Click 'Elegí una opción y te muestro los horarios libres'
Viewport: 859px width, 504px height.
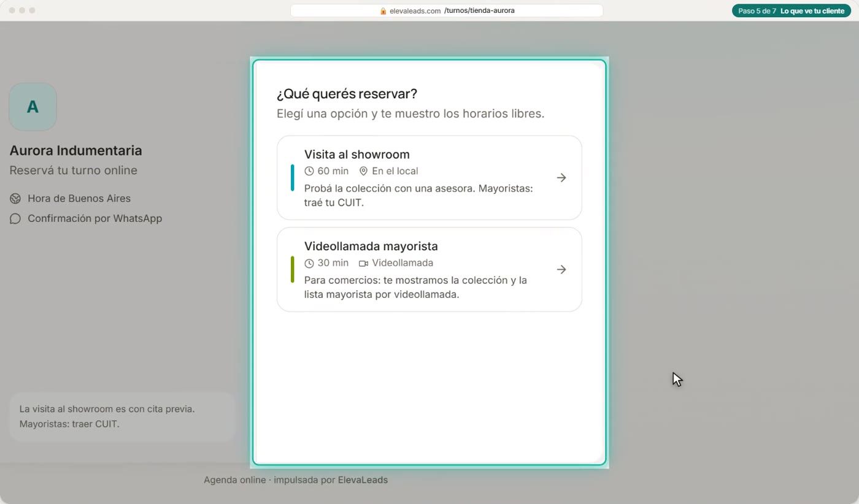click(410, 114)
